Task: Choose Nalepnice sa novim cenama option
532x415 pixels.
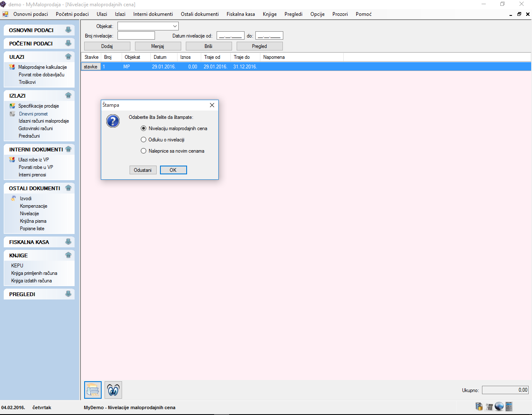Action: (x=144, y=151)
